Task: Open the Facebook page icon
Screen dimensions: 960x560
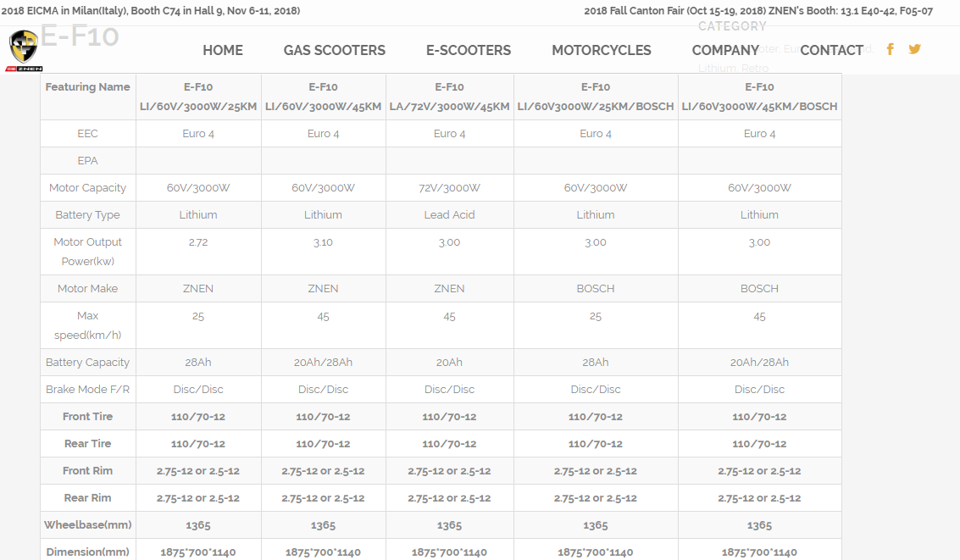Action: pyautogui.click(x=890, y=49)
